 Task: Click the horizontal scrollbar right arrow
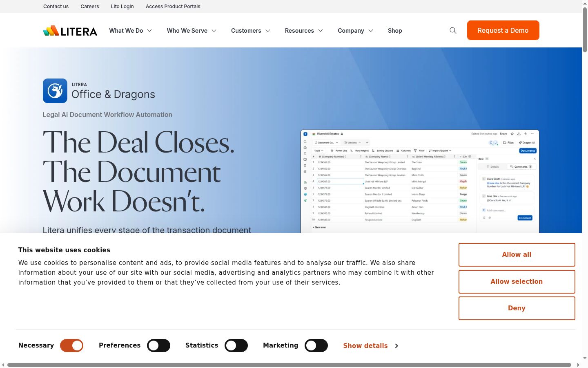[578, 365]
